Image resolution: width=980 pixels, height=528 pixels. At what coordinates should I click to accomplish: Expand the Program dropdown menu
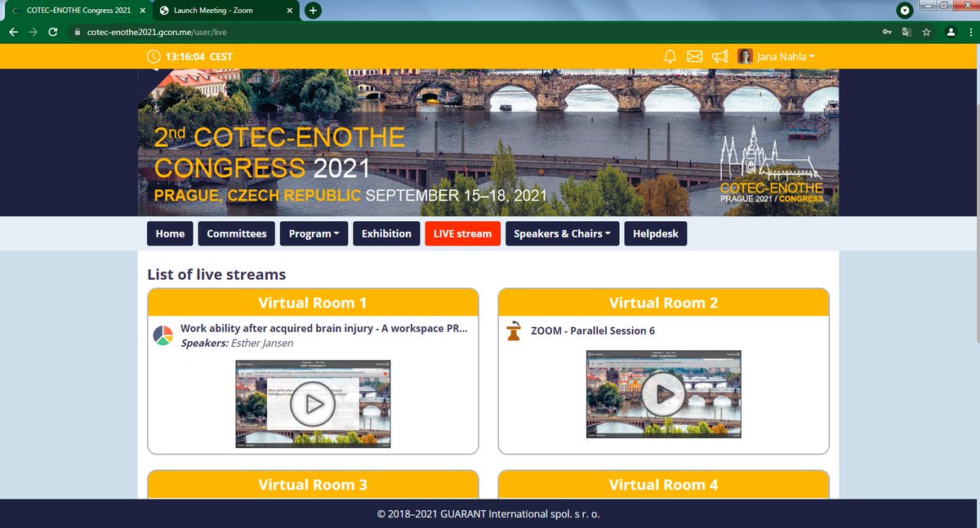pos(314,233)
